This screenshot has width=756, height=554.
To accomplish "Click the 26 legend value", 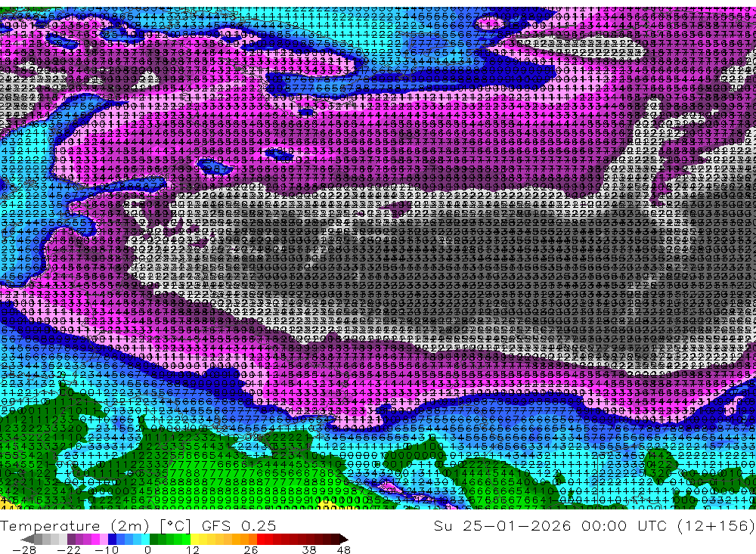I will (251, 549).
